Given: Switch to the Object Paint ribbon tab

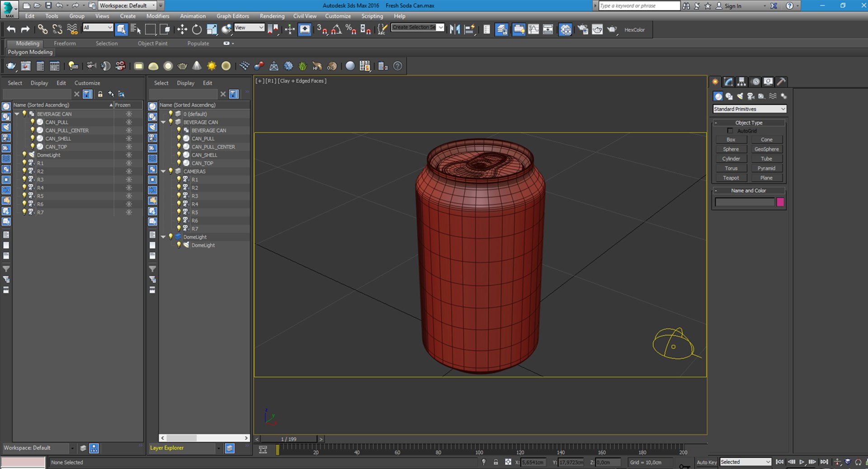Looking at the screenshot, I should click(152, 43).
